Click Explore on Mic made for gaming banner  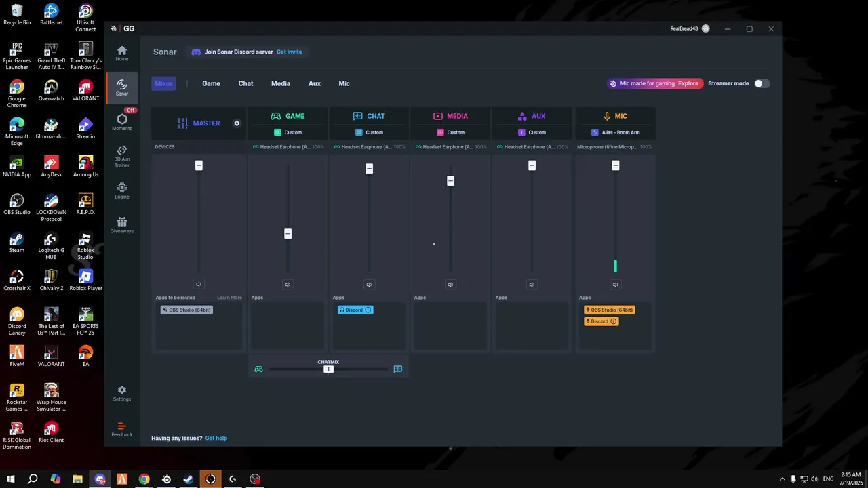coord(688,83)
